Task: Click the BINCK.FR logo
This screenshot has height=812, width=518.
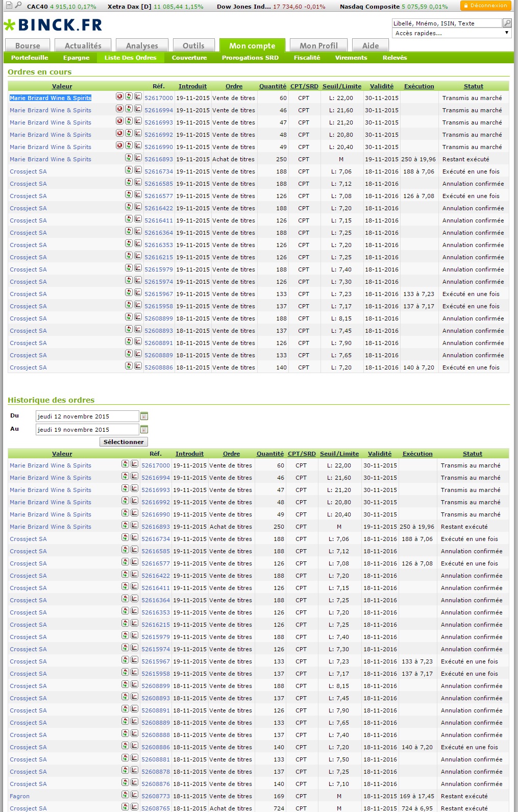Action: (53, 24)
